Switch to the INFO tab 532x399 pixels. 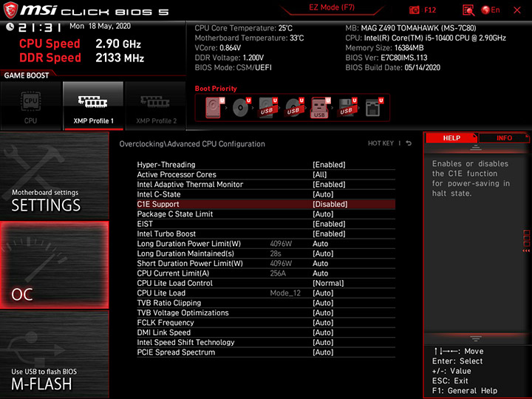pos(504,137)
